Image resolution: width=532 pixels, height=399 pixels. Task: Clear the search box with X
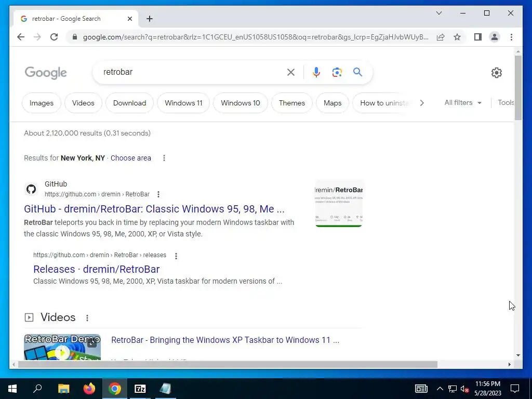tap(291, 72)
